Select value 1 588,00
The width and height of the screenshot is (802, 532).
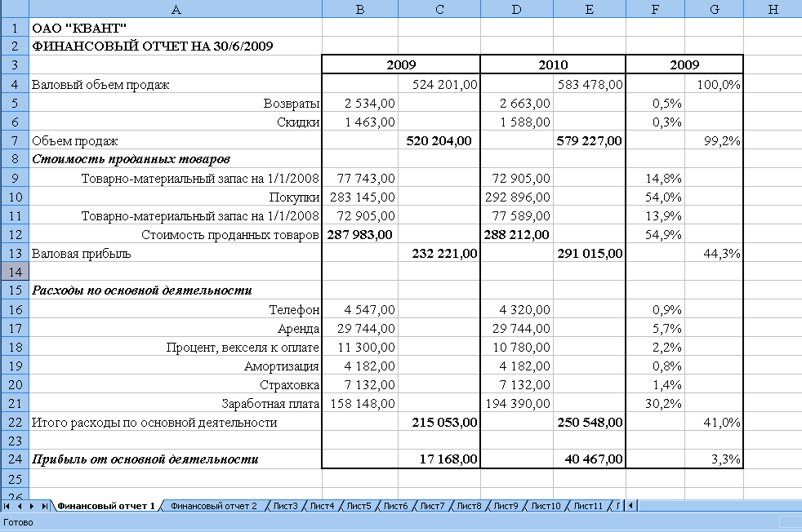pos(517,122)
